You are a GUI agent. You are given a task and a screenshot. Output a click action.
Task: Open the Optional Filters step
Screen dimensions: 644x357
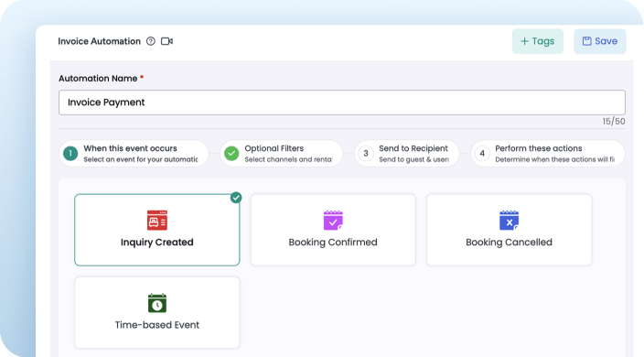click(282, 154)
